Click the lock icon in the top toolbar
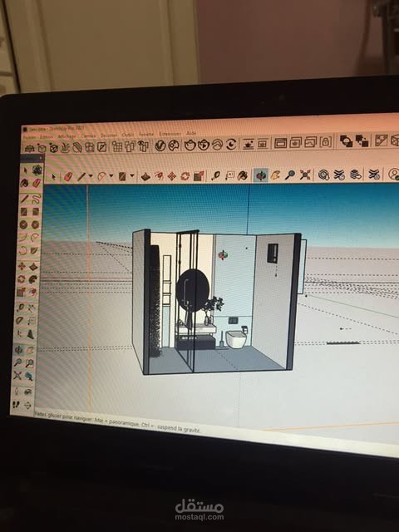The width and height of the screenshot is (399, 532). 325,141
